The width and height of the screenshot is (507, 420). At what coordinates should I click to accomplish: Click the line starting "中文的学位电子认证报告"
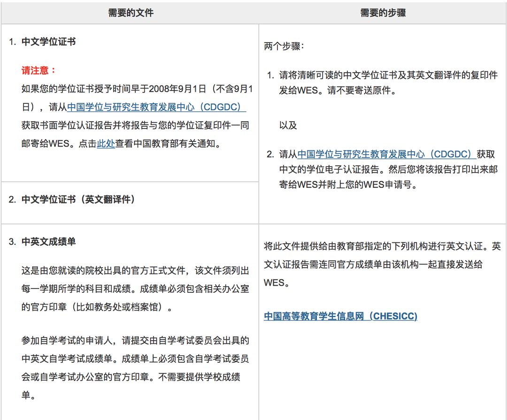click(x=388, y=169)
